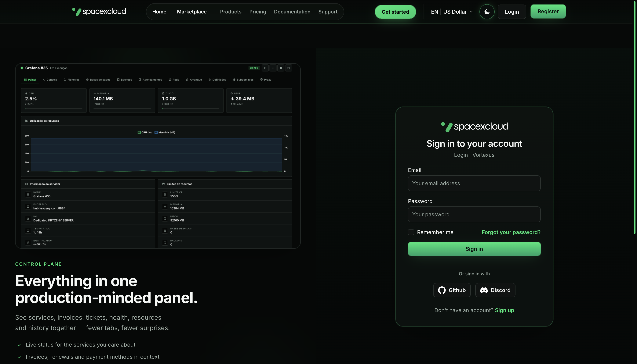Click the chart icon beside Utilização de recursos
The image size is (637, 364).
pyautogui.click(x=27, y=121)
